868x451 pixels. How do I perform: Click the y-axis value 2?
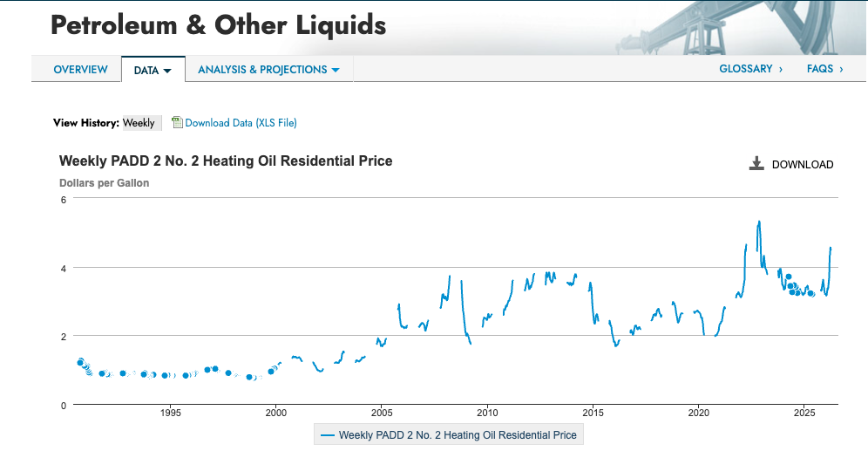[x=63, y=337]
